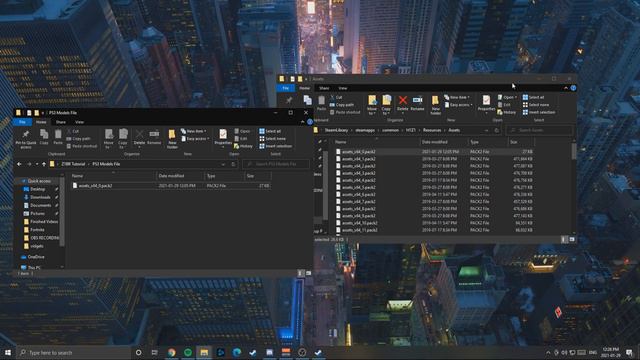Open Spotify from the taskbar
Image resolution: width=640 pixels, height=360 pixels.
pos(188,352)
